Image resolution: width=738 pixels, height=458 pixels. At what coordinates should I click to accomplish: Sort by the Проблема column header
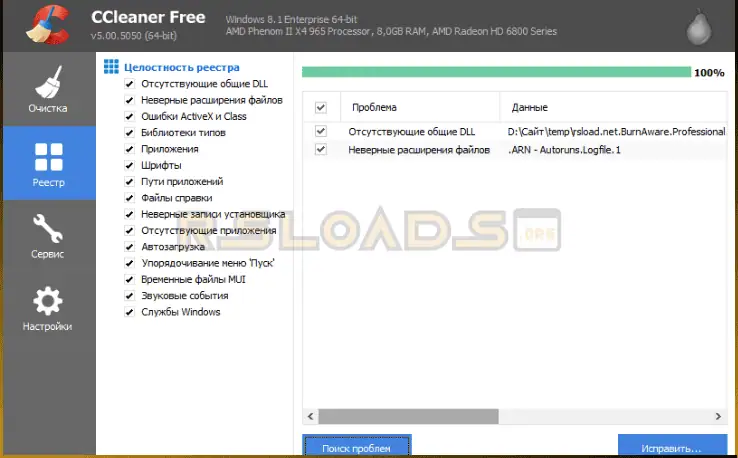420,107
